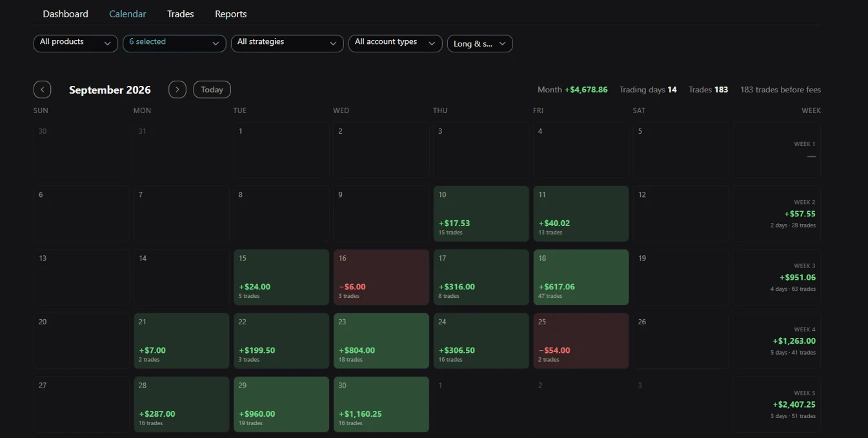Select September 28 with +$287.00
The height and width of the screenshot is (438, 868).
coord(181,404)
